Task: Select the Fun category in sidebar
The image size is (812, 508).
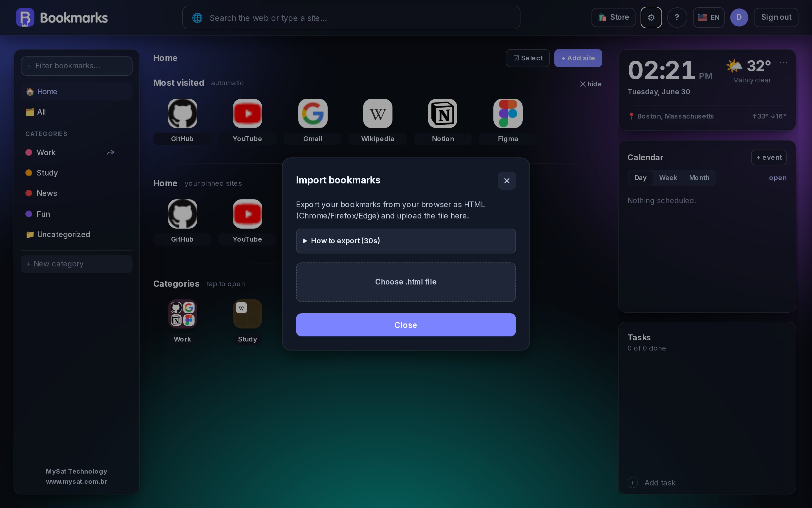Action: 76,214
